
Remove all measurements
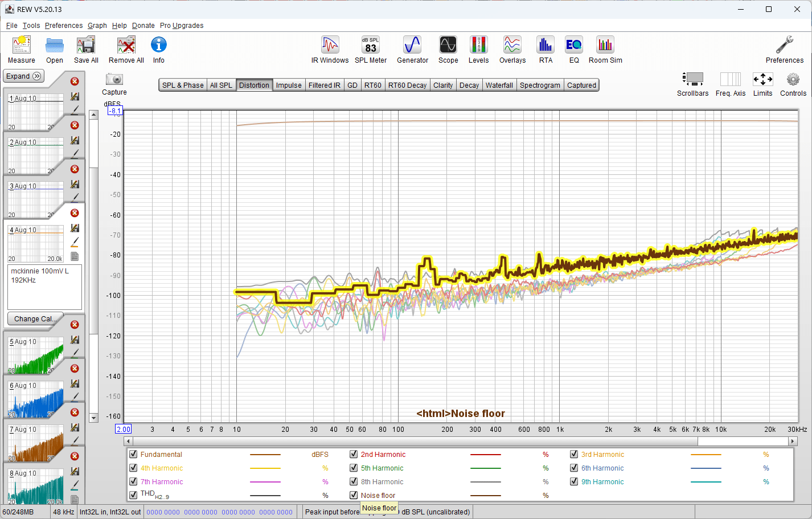pos(126,50)
